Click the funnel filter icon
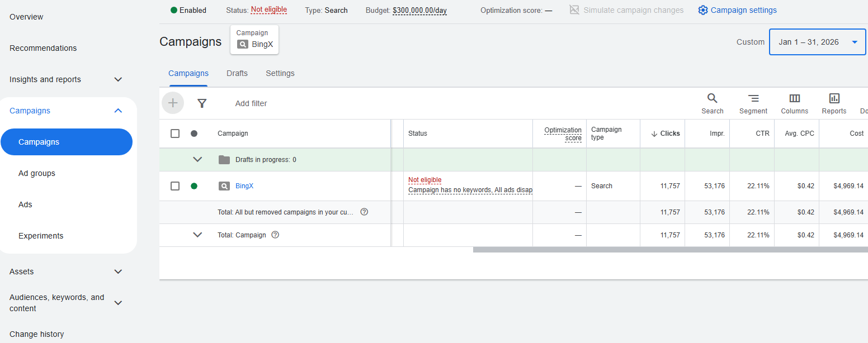Image resolution: width=868 pixels, height=343 pixels. 202,103
